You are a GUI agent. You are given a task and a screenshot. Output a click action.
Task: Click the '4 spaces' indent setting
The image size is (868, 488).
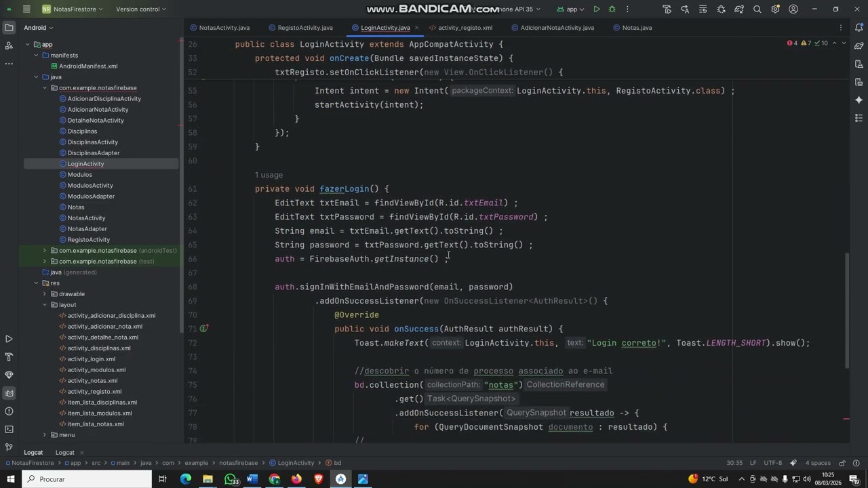pos(818,463)
